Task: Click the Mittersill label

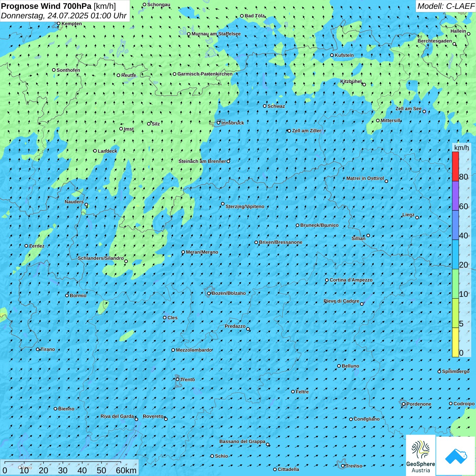Action: [x=391, y=120]
